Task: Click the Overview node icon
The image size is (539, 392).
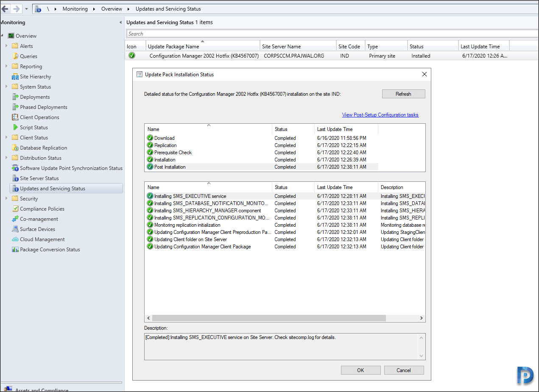Action: 11,36
